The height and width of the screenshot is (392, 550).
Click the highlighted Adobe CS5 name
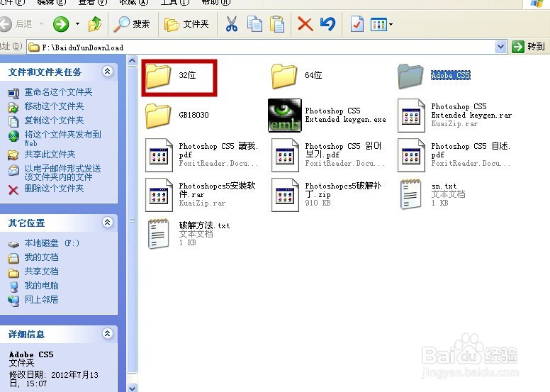tap(451, 75)
